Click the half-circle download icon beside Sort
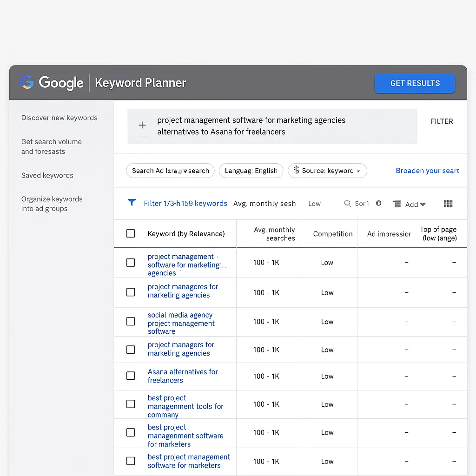 [x=378, y=204]
